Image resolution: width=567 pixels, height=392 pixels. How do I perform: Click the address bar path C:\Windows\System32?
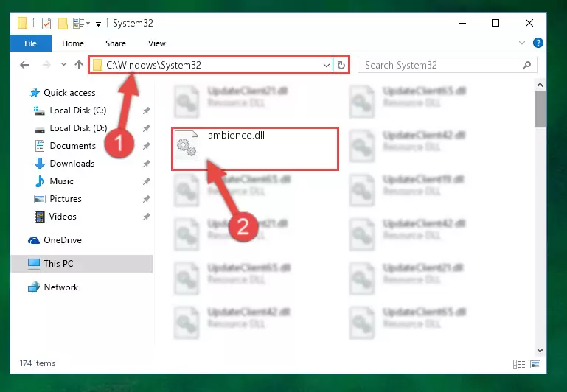point(153,65)
